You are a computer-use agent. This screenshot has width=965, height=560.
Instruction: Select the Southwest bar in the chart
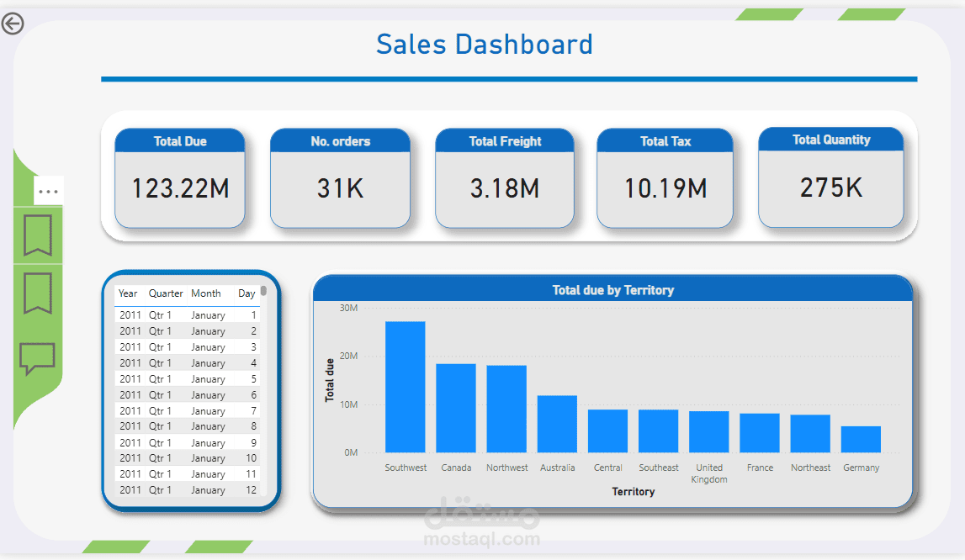pyautogui.click(x=406, y=387)
